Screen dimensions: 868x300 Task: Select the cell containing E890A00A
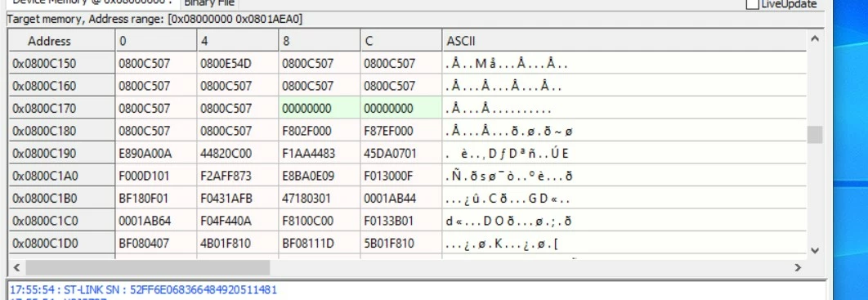coord(156,154)
